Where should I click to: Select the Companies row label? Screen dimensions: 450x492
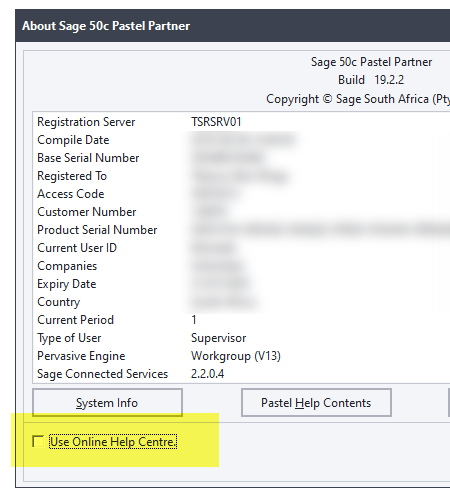(x=67, y=266)
